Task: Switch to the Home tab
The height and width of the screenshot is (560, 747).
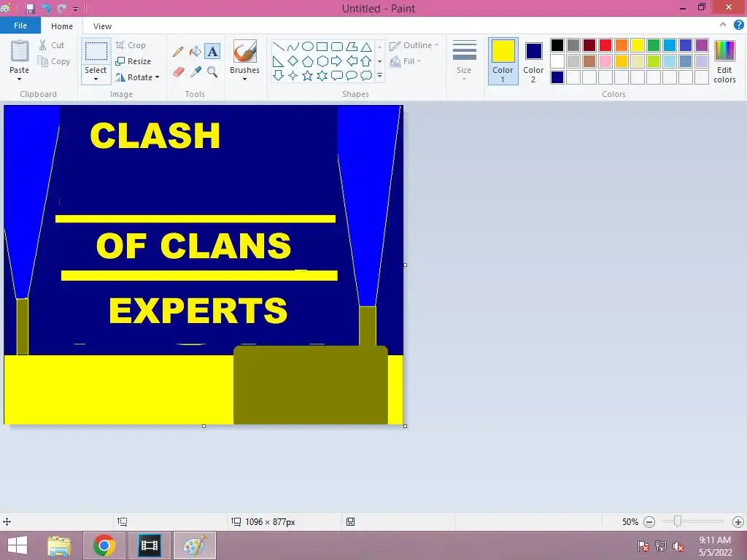Action: pyautogui.click(x=62, y=26)
